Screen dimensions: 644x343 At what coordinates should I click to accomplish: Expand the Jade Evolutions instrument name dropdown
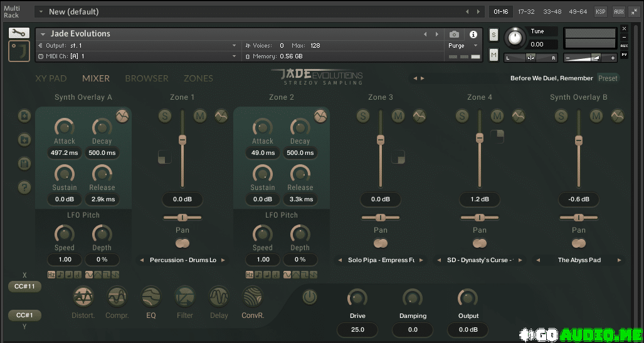click(x=43, y=34)
